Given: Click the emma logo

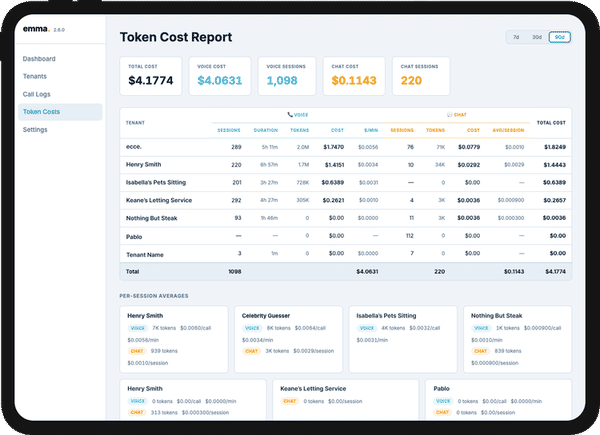Looking at the screenshot, I should tap(36, 29).
